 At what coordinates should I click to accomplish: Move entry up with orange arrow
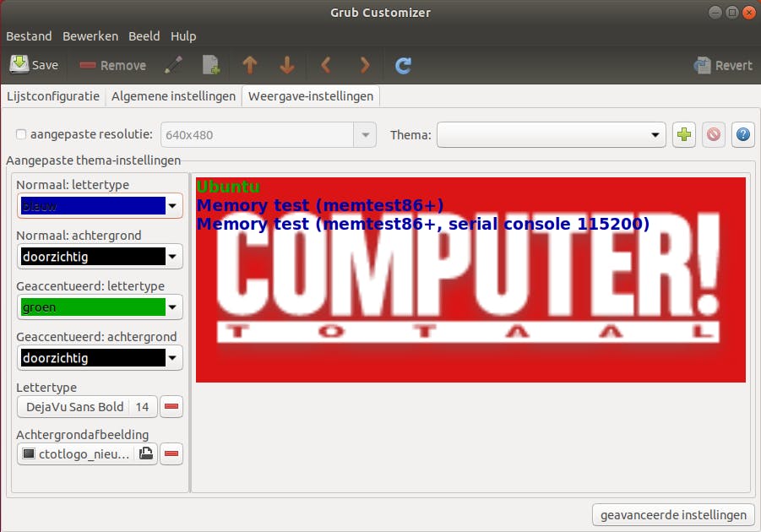[249, 65]
